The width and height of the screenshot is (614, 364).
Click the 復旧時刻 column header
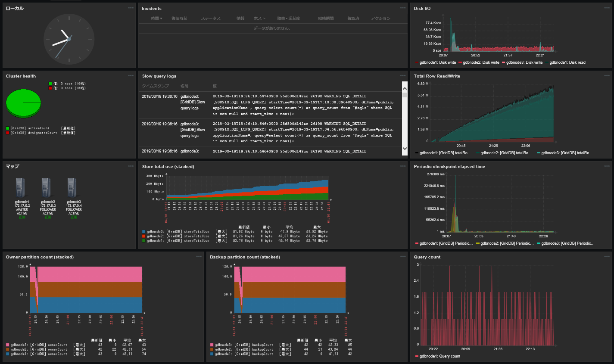(x=179, y=19)
